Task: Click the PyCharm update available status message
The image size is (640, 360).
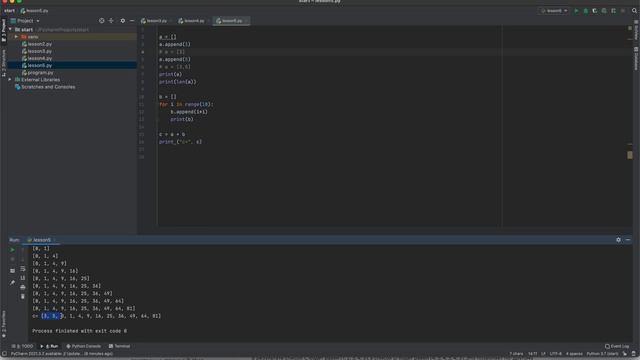Action: (x=62, y=354)
